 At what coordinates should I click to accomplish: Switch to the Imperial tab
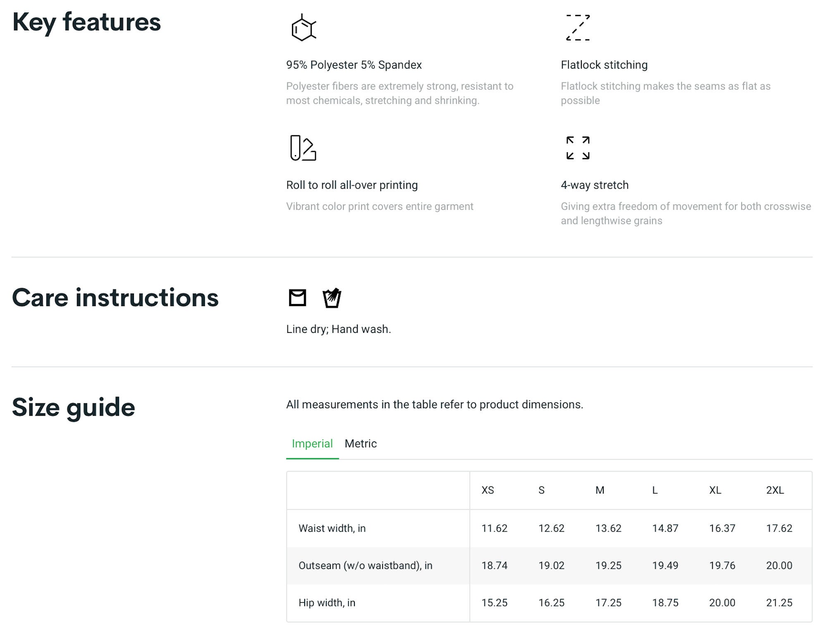(312, 443)
